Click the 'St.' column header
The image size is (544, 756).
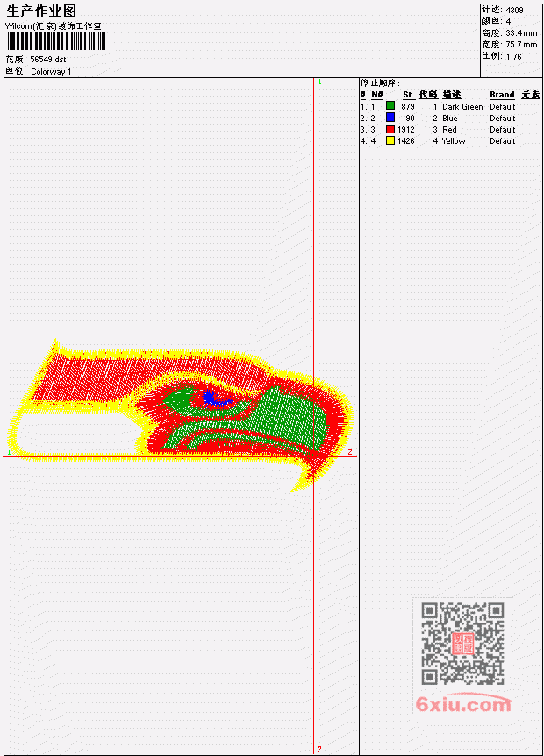coord(409,95)
